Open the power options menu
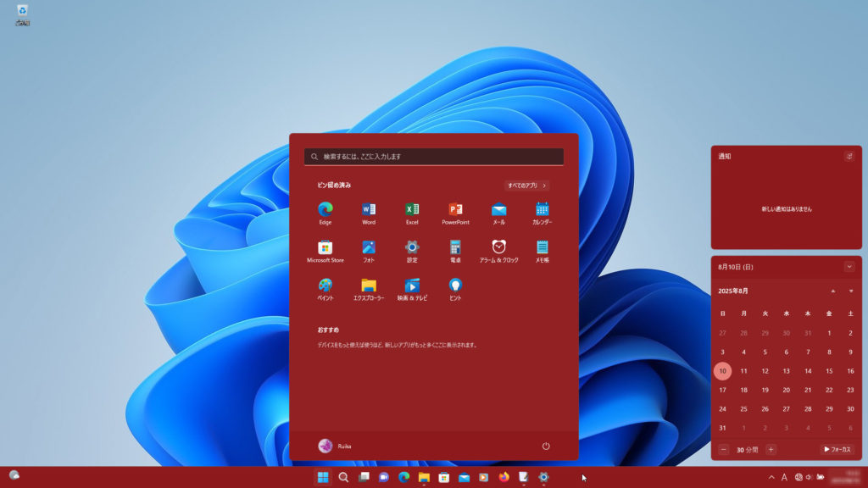Image resolution: width=868 pixels, height=488 pixels. (x=546, y=446)
